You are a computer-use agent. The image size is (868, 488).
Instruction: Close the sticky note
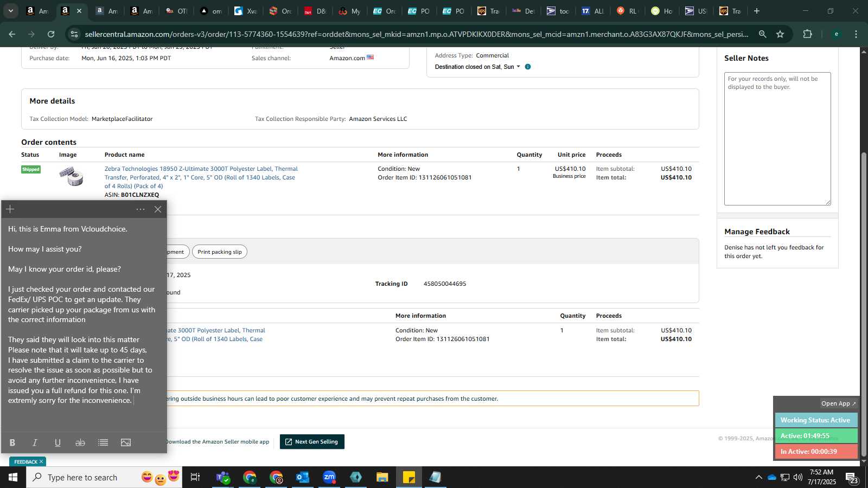[158, 209]
